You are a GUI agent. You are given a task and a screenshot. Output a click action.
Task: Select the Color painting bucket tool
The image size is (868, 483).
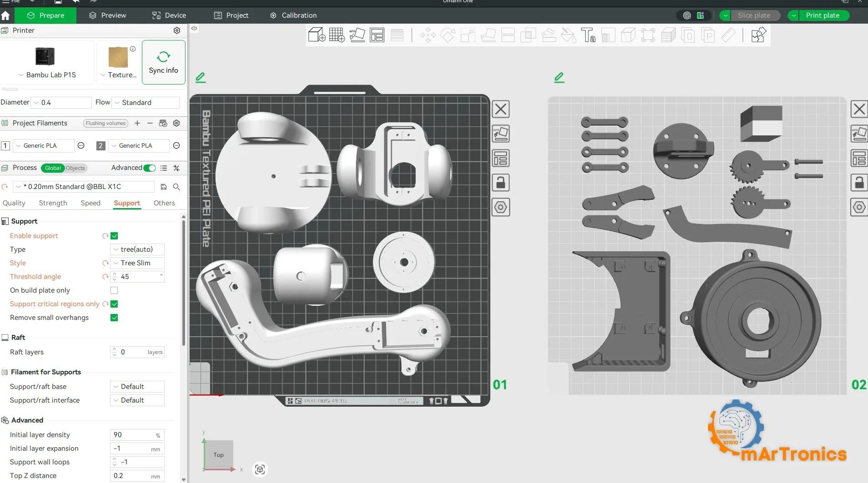(x=568, y=35)
